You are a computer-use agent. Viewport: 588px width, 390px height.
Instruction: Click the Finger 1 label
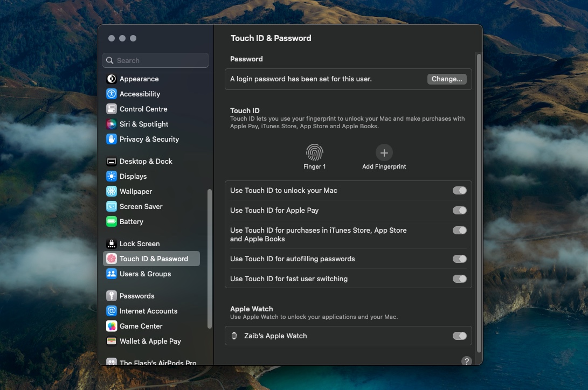point(314,166)
